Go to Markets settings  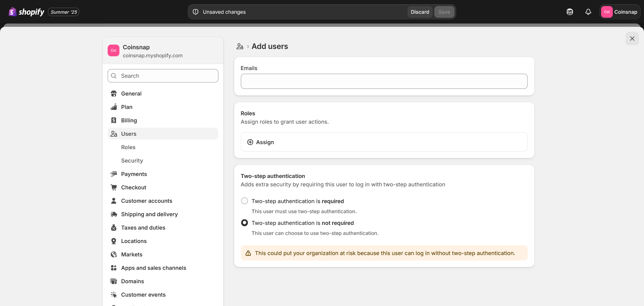(x=131, y=254)
